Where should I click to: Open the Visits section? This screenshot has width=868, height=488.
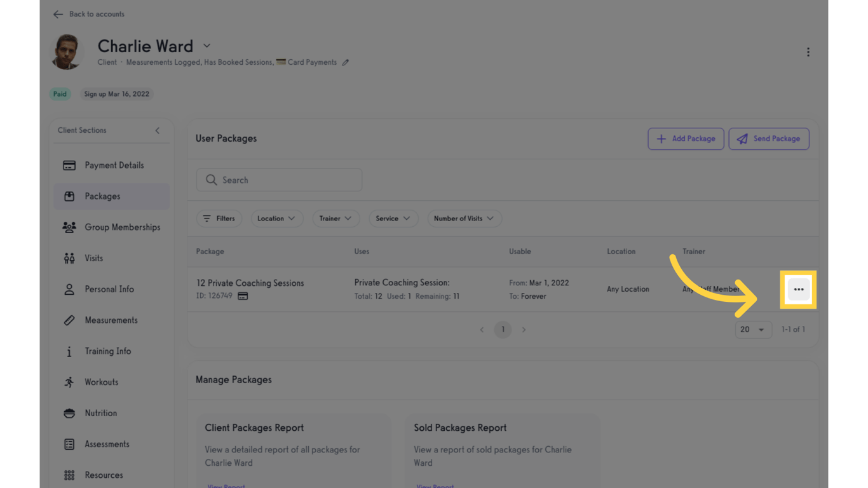pyautogui.click(x=93, y=258)
